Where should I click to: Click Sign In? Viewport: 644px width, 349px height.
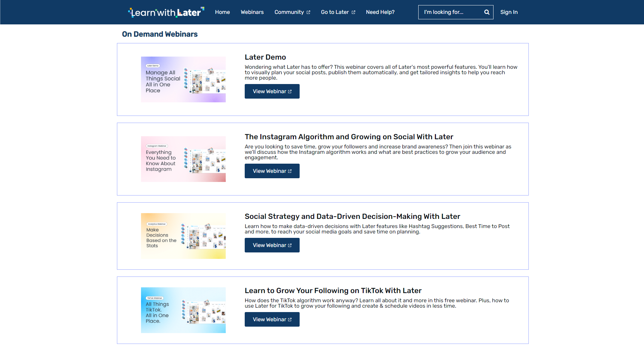[509, 12]
